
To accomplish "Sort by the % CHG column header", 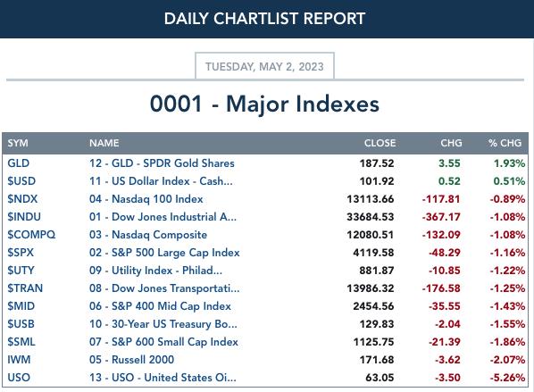I will (x=505, y=143).
